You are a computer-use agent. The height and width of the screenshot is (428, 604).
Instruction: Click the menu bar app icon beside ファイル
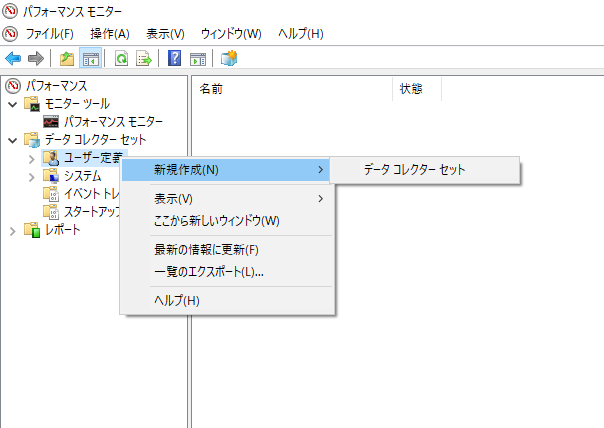coord(10,34)
